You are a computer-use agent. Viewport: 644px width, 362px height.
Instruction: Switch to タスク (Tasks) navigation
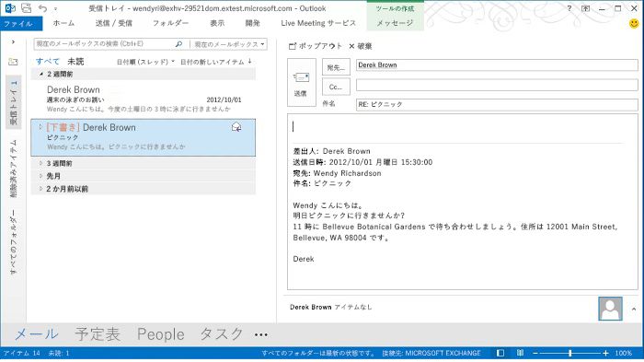point(222,333)
